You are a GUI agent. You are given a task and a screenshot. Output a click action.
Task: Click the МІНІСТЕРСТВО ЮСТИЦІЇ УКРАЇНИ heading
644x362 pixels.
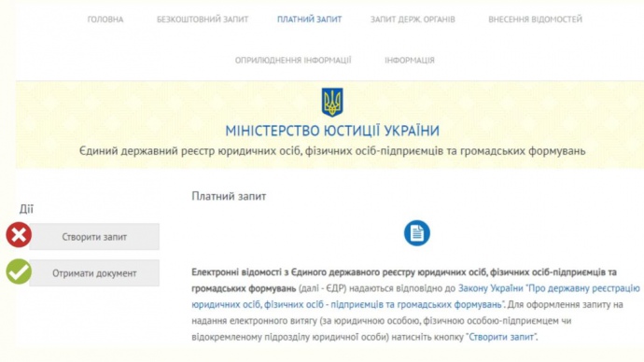point(332,131)
